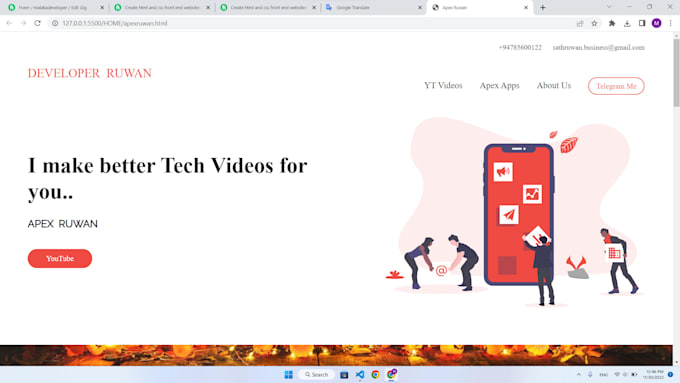The width and height of the screenshot is (680, 383).
Task: Open the Chrome taskbar icon with profile badge
Action: click(391, 374)
